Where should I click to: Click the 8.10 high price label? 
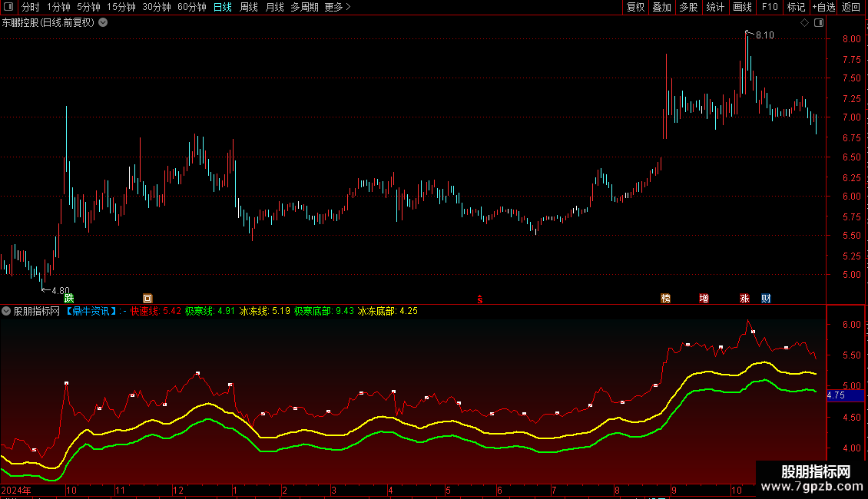[765, 35]
